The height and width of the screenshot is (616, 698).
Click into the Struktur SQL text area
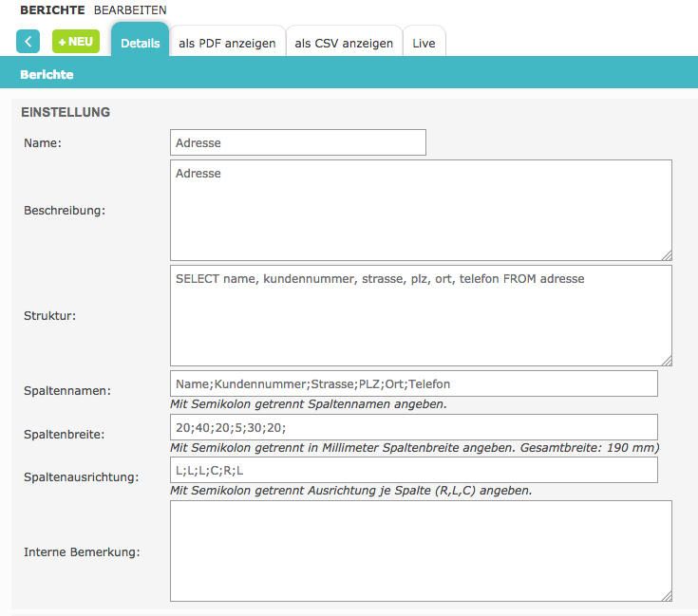pyautogui.click(x=421, y=315)
